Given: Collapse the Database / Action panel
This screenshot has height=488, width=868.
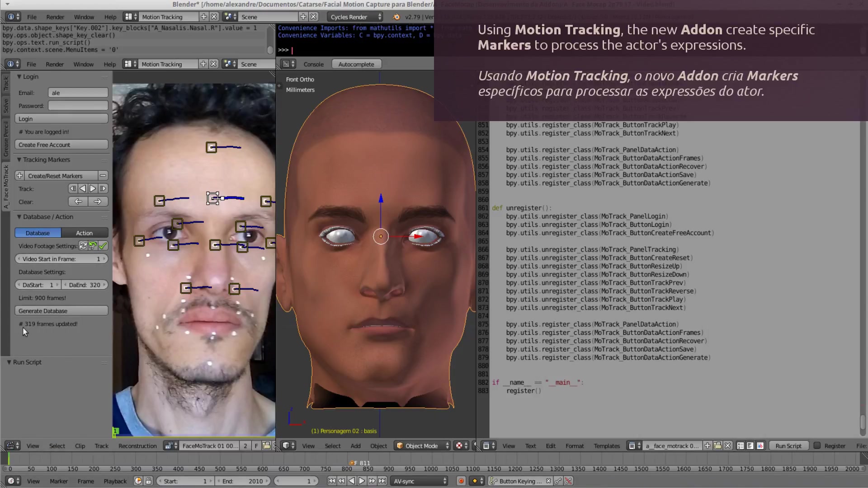Looking at the screenshot, I should 20,217.
